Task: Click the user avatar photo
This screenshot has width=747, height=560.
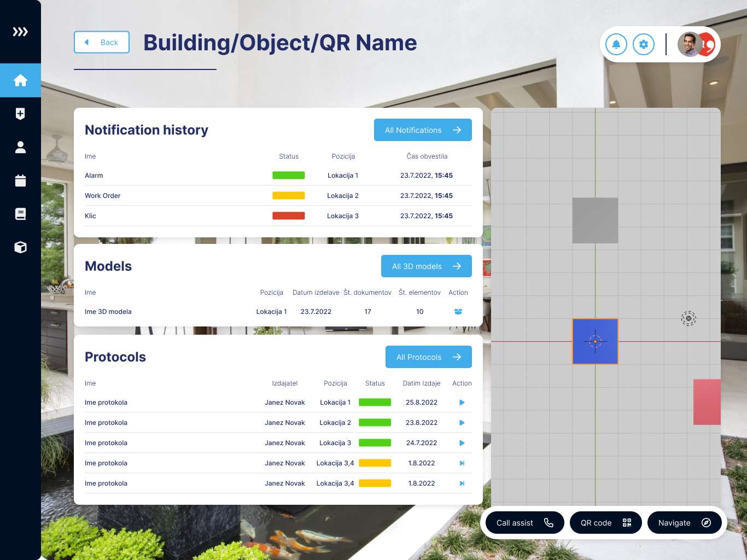Action: pos(690,44)
